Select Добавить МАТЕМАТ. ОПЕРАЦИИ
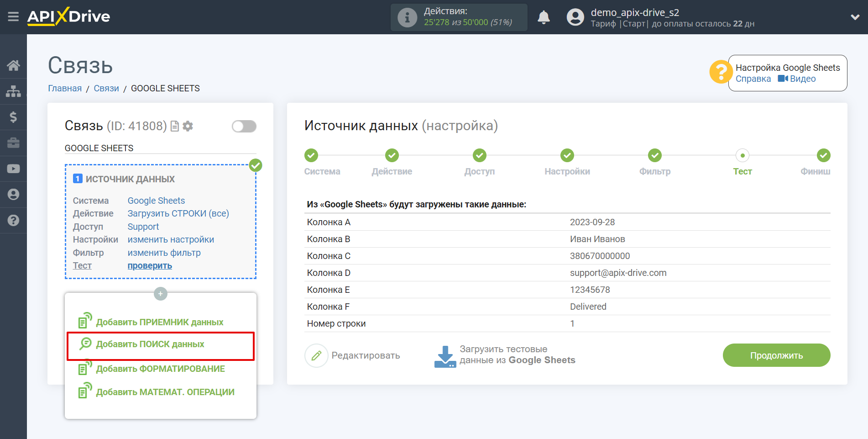This screenshot has height=439, width=868. [156, 391]
